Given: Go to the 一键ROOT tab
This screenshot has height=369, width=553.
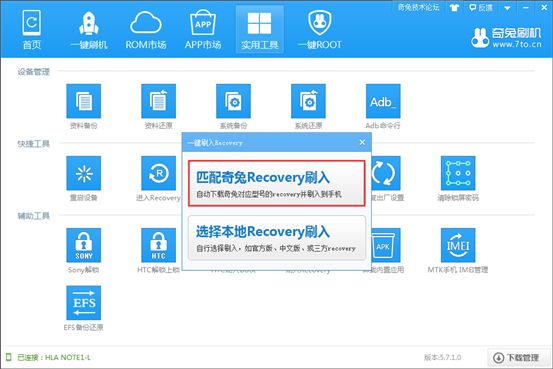Looking at the screenshot, I should point(320,30).
